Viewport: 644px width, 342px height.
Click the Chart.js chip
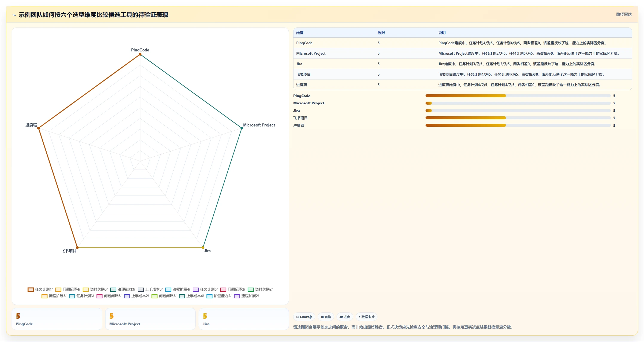[304, 317]
